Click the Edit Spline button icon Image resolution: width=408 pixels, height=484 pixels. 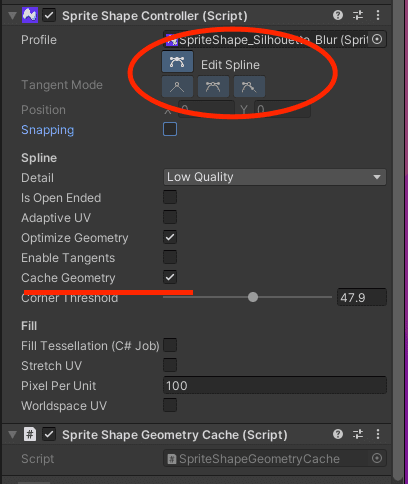(x=177, y=62)
